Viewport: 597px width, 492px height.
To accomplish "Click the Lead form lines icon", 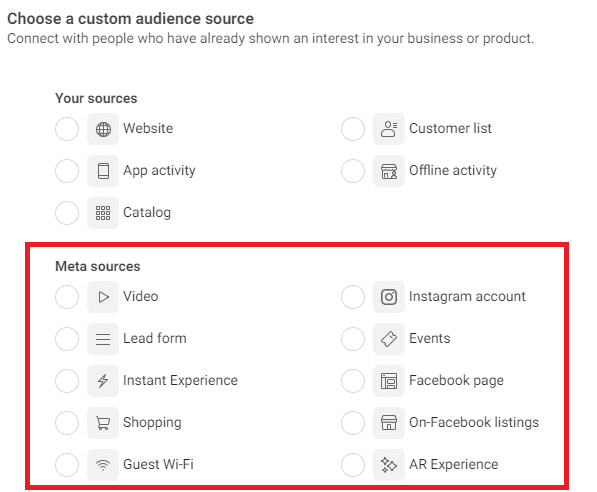I will point(103,339).
